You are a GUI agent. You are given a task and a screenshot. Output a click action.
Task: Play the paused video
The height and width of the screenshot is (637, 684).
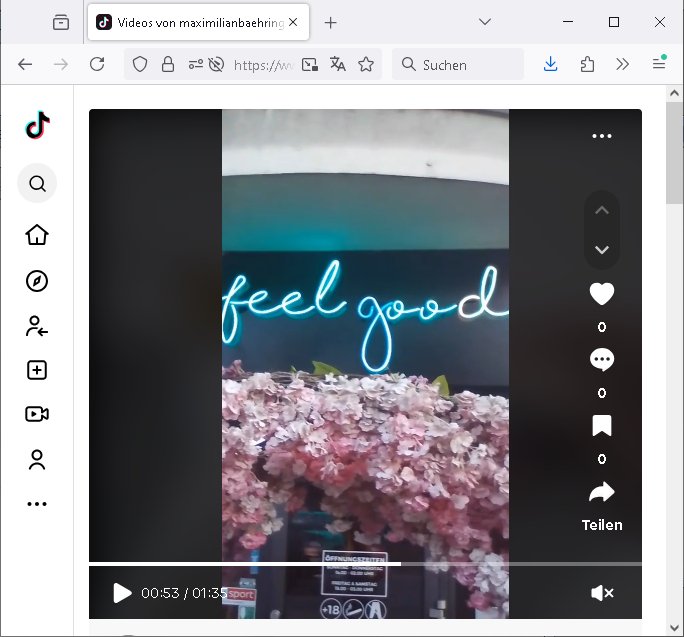pyautogui.click(x=122, y=593)
